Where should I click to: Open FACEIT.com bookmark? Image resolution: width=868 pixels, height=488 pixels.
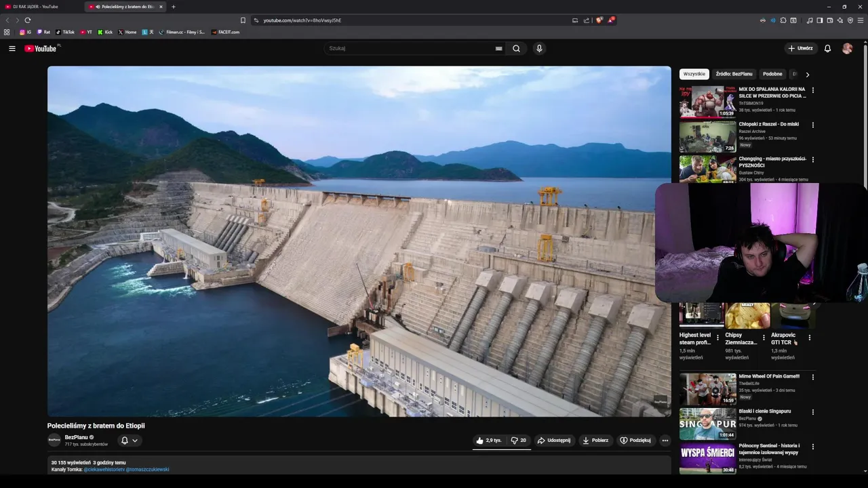point(225,32)
